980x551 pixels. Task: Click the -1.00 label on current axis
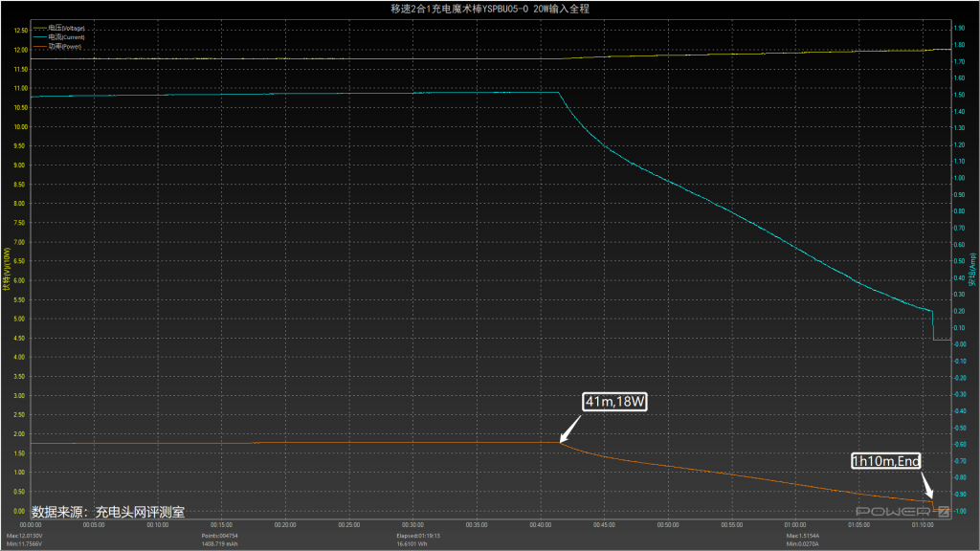[959, 511]
